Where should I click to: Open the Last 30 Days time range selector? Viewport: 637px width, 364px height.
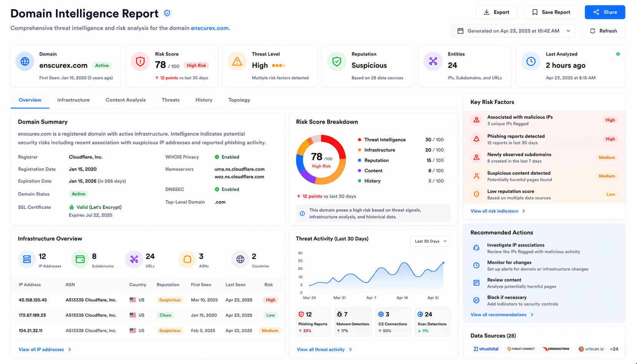[430, 241]
